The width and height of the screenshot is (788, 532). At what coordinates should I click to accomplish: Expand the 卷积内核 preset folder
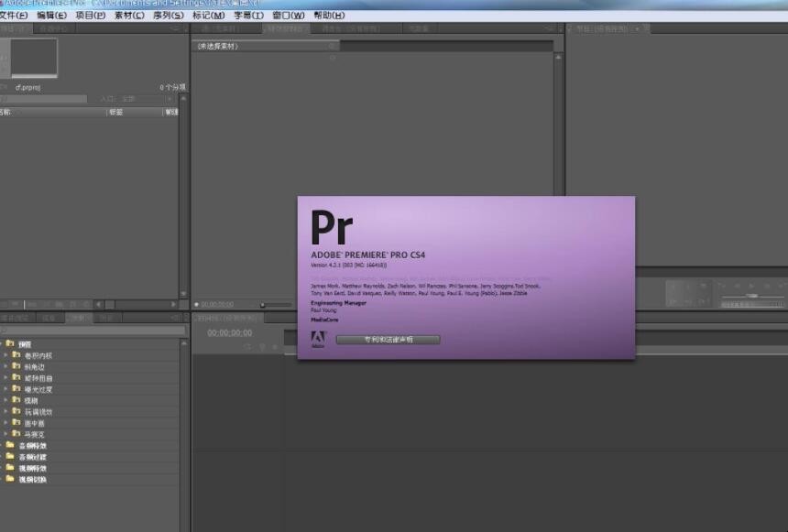[5, 355]
